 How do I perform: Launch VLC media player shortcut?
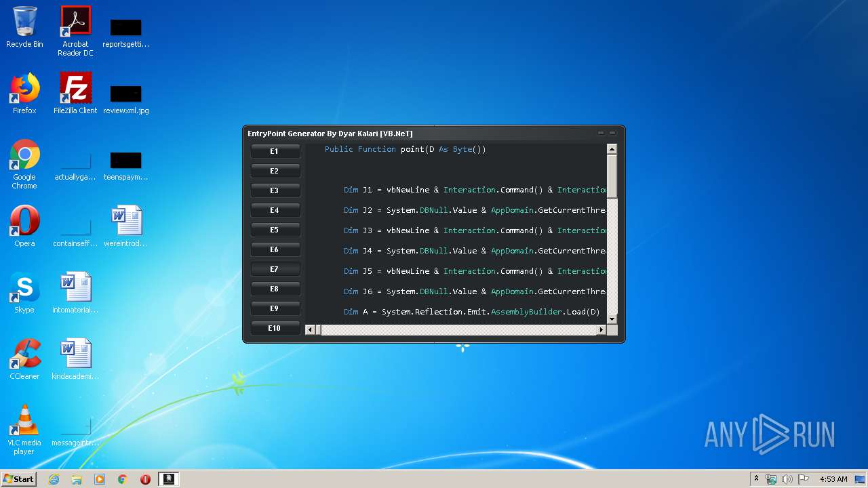coord(24,430)
